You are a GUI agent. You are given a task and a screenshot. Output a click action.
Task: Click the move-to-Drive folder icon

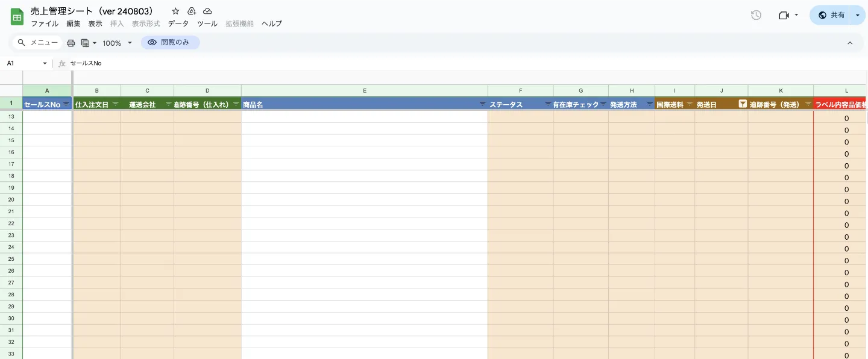click(192, 11)
